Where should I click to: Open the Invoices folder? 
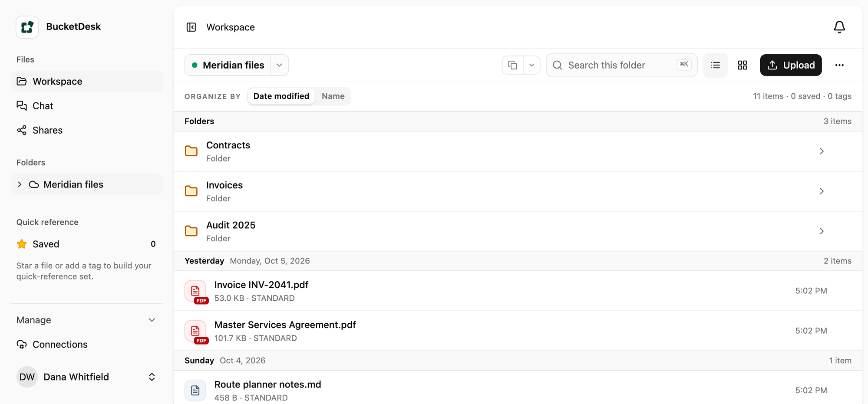tap(518, 191)
